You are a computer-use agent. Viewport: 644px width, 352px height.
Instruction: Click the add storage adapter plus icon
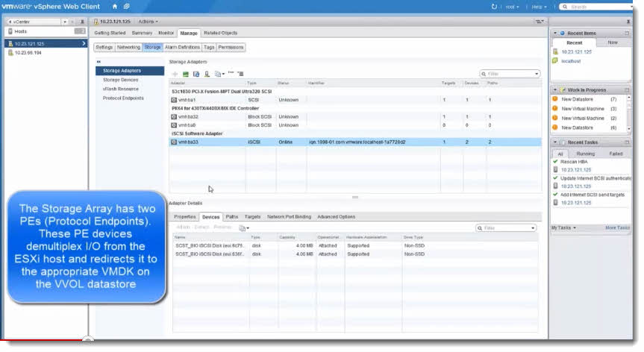pos(175,74)
